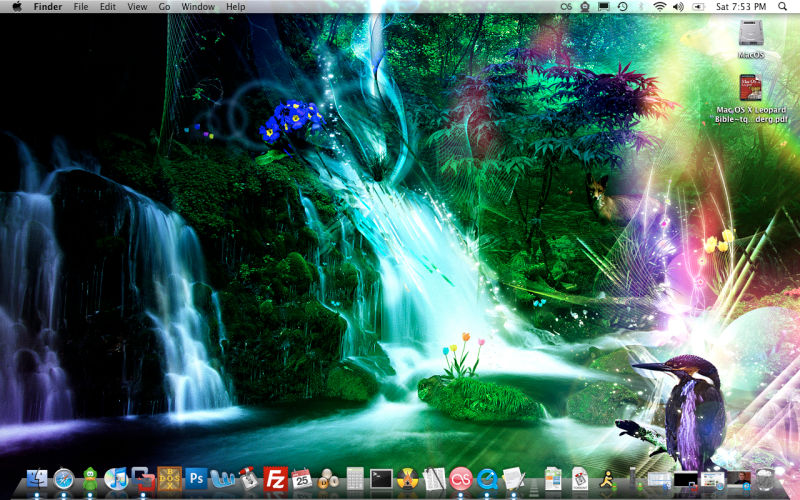This screenshot has width=800, height=500.
Task: Open iTunes from the Dock
Action: (117, 479)
